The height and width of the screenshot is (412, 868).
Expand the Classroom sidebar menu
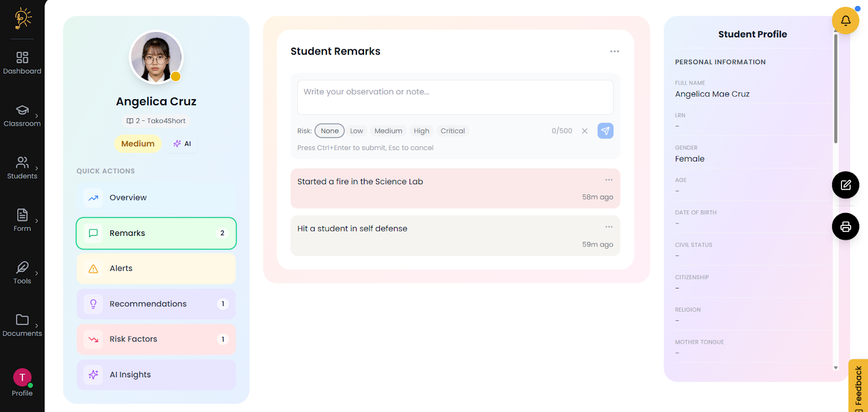22,115
